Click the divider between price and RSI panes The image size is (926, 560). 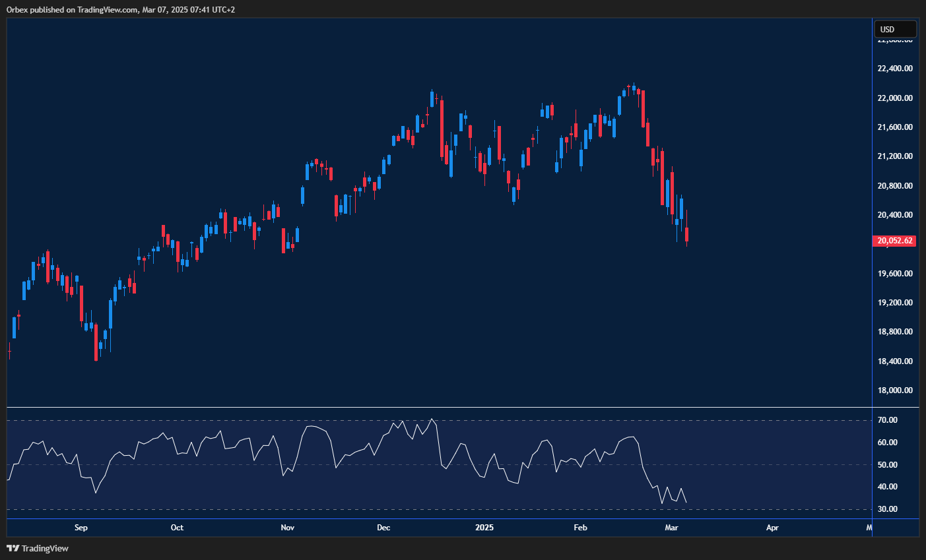point(439,408)
